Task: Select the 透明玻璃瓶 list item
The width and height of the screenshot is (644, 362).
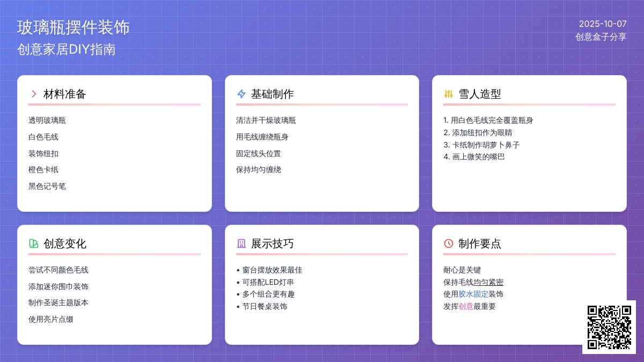Action: [47, 120]
